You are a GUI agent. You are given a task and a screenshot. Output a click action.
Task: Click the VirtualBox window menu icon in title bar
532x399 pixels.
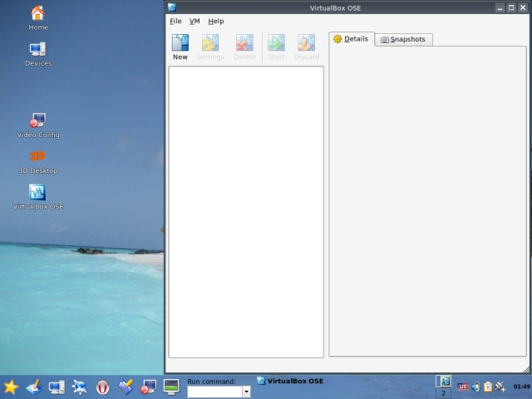pyautogui.click(x=172, y=7)
